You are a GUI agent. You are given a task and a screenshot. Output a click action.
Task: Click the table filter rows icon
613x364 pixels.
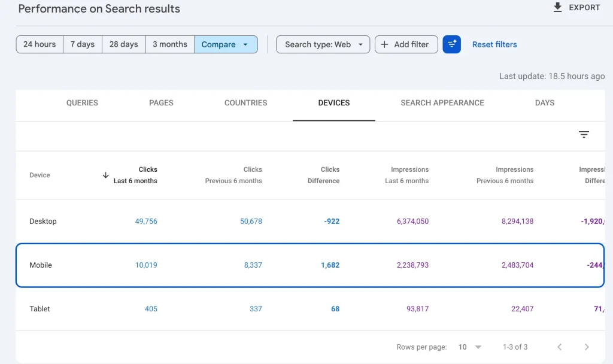point(584,135)
